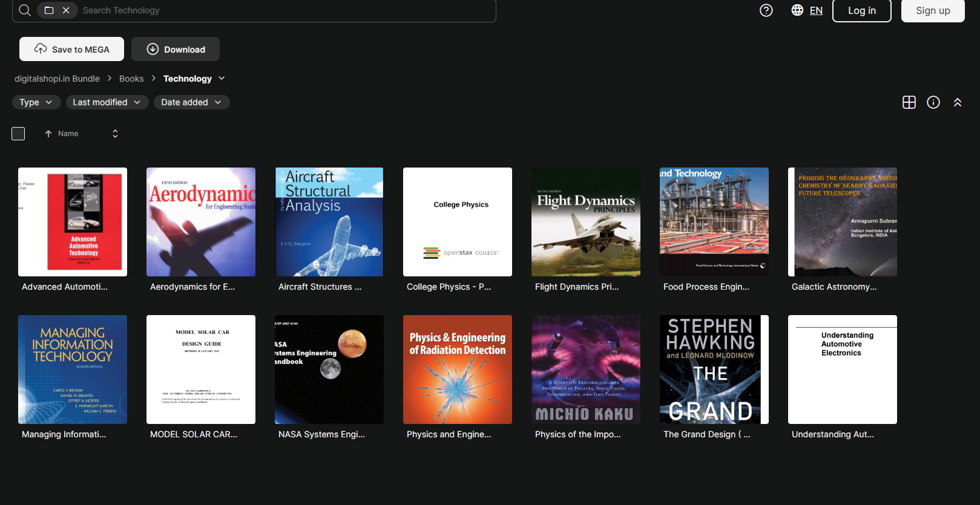Select file name 'Physics of the Impo...'
This screenshot has height=505, width=980.
[x=578, y=434]
